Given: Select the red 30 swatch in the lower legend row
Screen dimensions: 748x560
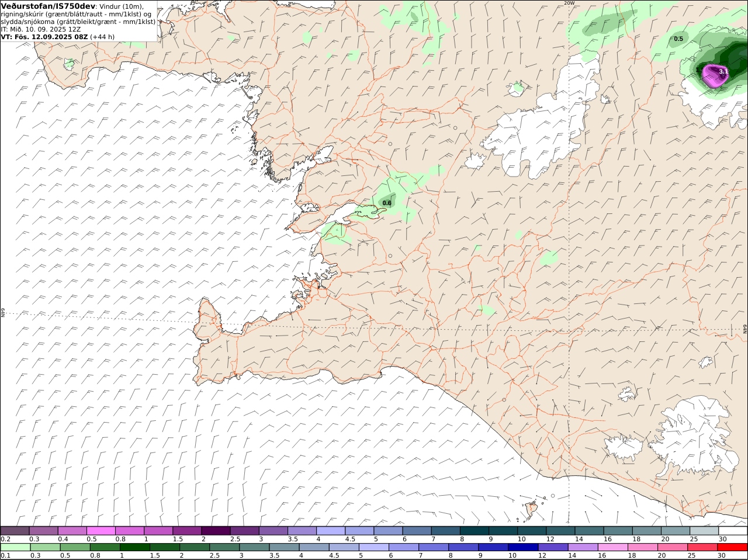Looking at the screenshot, I should pyautogui.click(x=732, y=547).
